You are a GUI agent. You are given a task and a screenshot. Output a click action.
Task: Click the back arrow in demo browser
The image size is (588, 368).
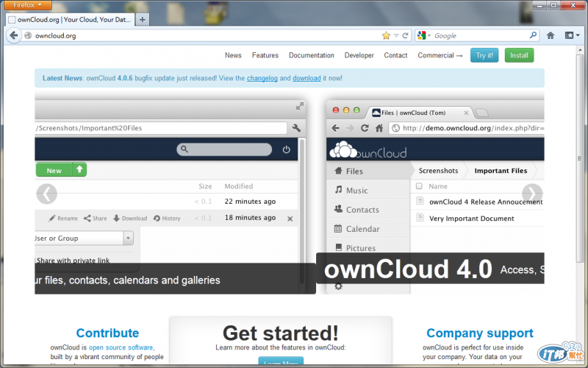click(x=336, y=128)
